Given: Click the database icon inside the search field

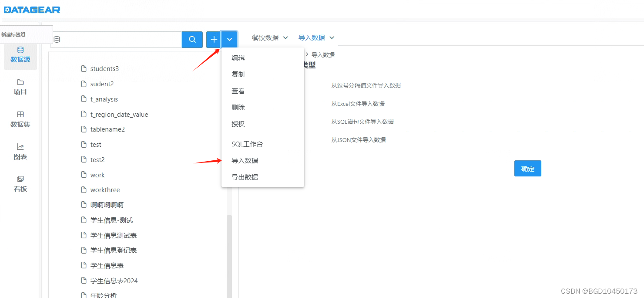Looking at the screenshot, I should [57, 39].
